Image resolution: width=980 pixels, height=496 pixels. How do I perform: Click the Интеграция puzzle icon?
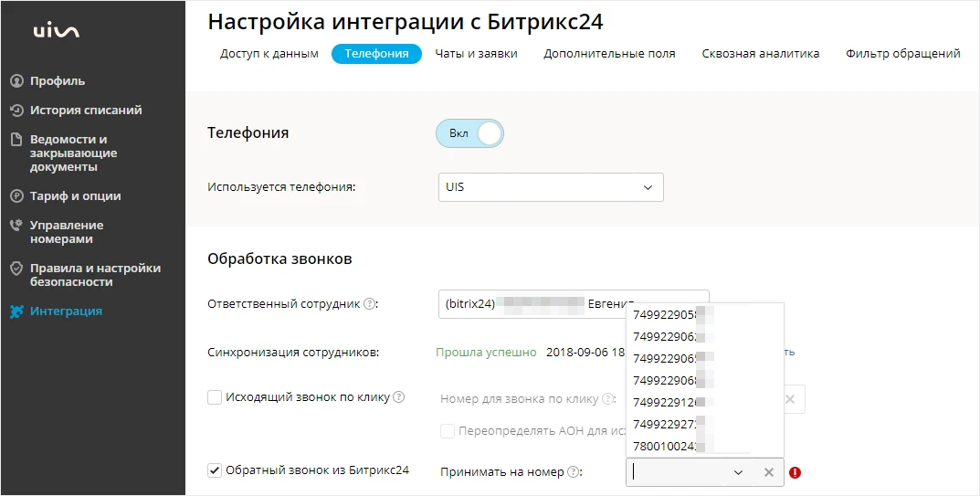pos(16,311)
